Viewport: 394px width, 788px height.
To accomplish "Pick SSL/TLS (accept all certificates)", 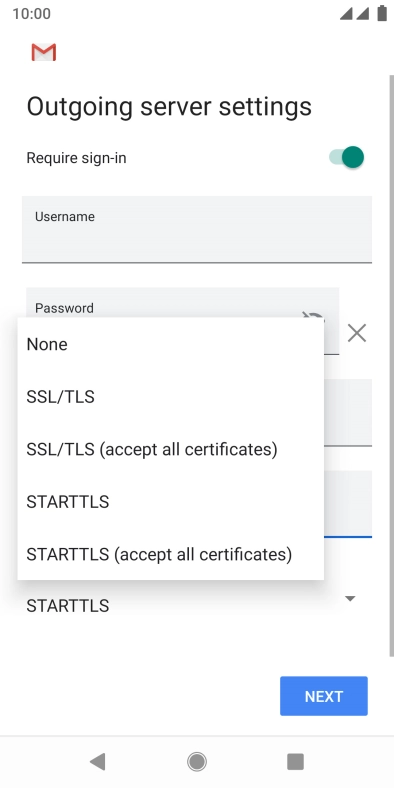I will click(170, 449).
